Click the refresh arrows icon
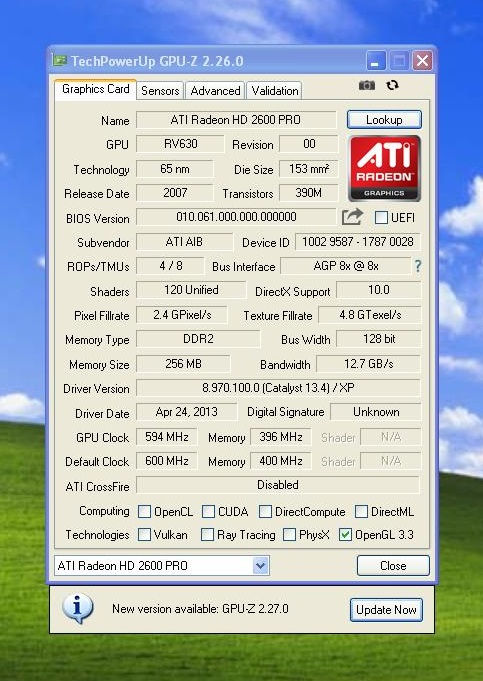483x681 pixels. 392,85
